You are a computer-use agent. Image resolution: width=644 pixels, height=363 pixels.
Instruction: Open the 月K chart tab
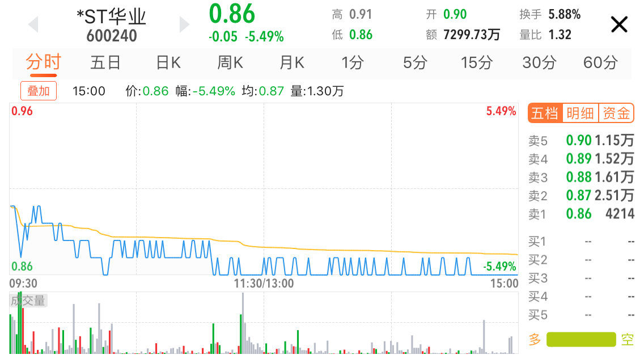click(x=291, y=62)
